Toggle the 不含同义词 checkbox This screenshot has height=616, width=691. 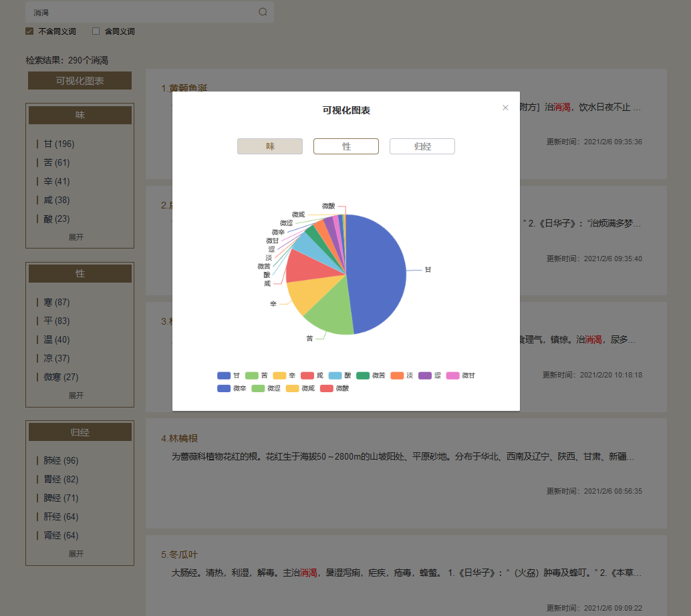(x=29, y=31)
